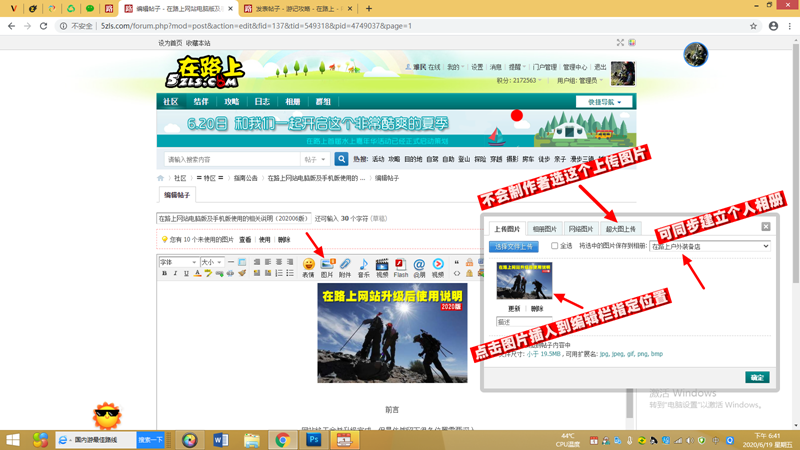
Task: Switch to the 超大图上传 tab
Action: point(620,229)
